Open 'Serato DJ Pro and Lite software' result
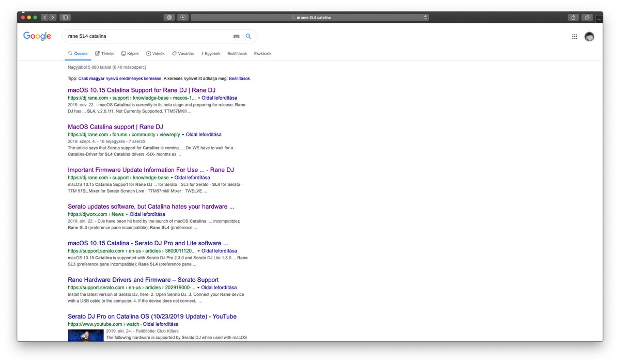620x364 pixels. click(x=148, y=243)
